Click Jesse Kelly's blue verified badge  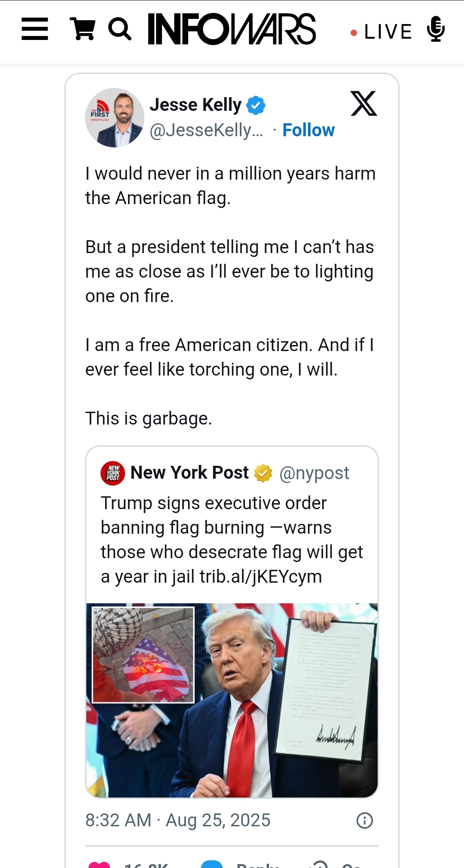point(256,105)
